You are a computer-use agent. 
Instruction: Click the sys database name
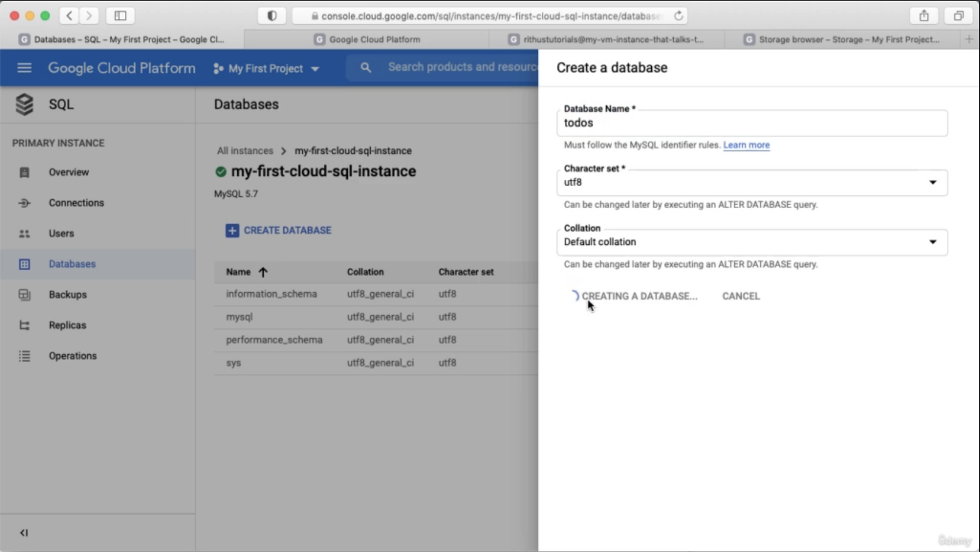[x=233, y=363]
